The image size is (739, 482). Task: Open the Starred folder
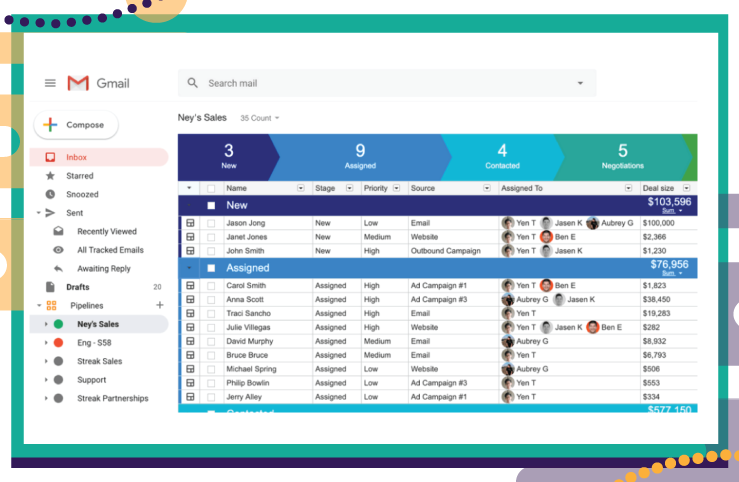[x=80, y=176]
